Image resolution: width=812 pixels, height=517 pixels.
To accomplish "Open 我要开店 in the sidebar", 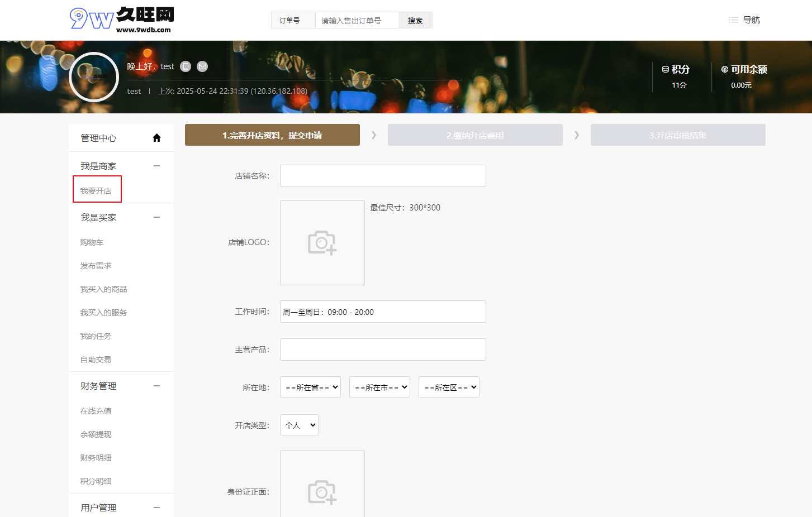I will (96, 191).
